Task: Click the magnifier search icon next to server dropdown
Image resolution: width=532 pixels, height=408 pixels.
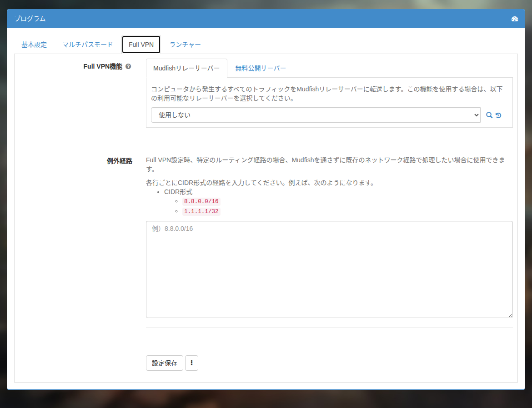Action: point(489,115)
